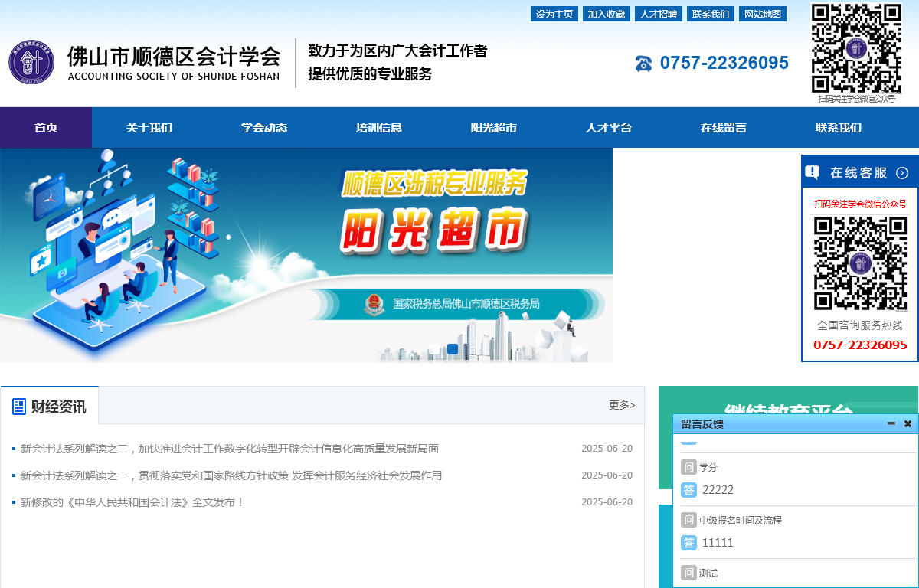Select the blue carousel indicator dot on the banner

click(x=453, y=349)
